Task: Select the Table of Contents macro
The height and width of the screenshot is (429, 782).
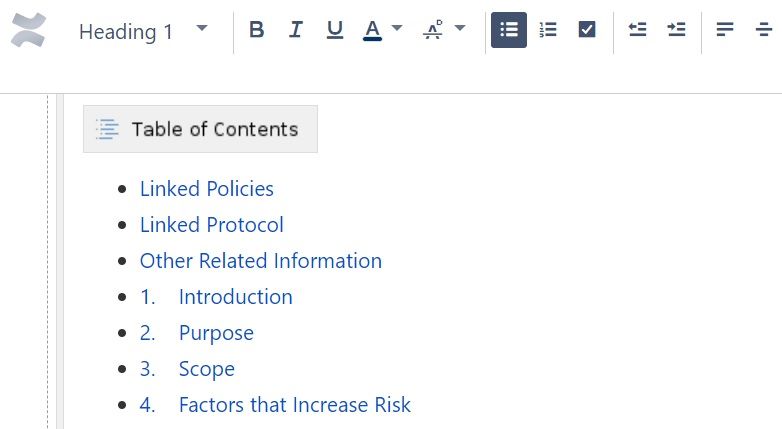Action: pyautogui.click(x=200, y=129)
